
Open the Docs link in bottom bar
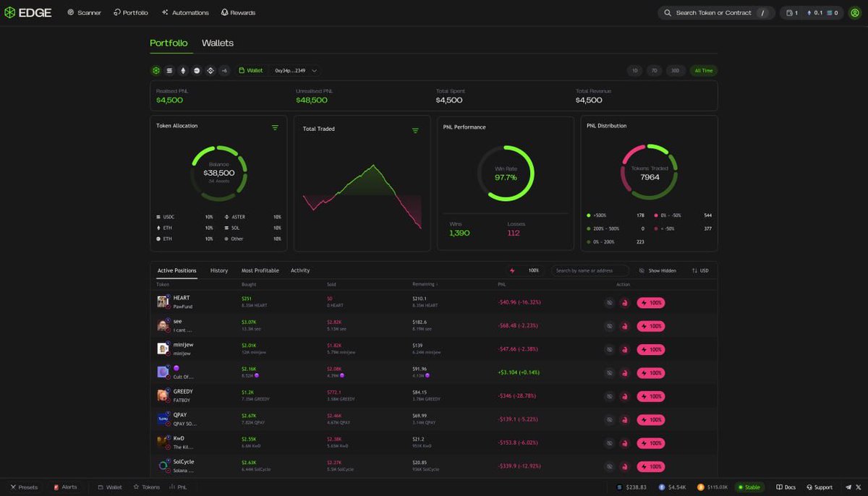click(x=786, y=487)
